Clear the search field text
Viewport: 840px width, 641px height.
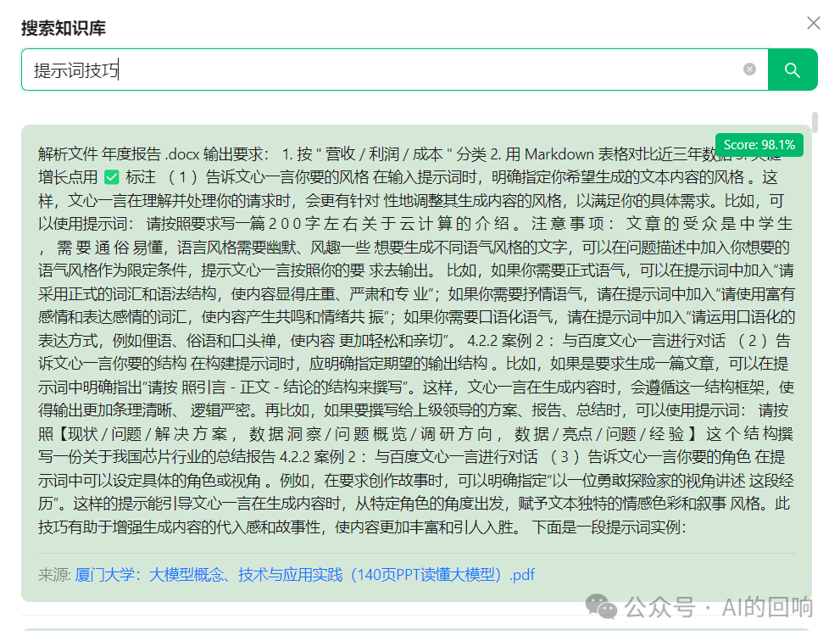(749, 70)
